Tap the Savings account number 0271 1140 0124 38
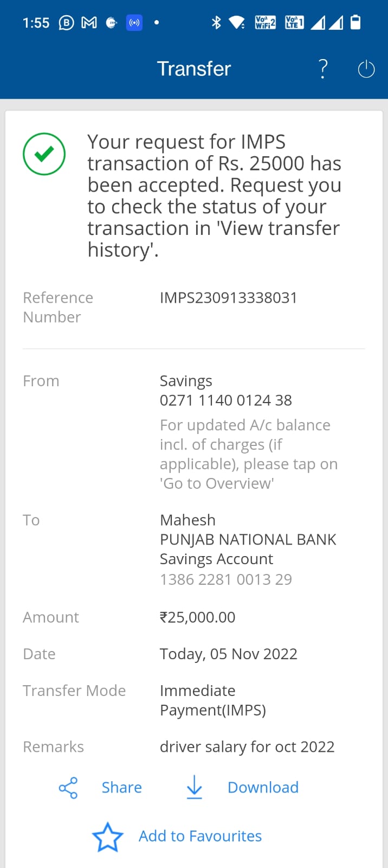This screenshot has width=388, height=868. [x=225, y=400]
